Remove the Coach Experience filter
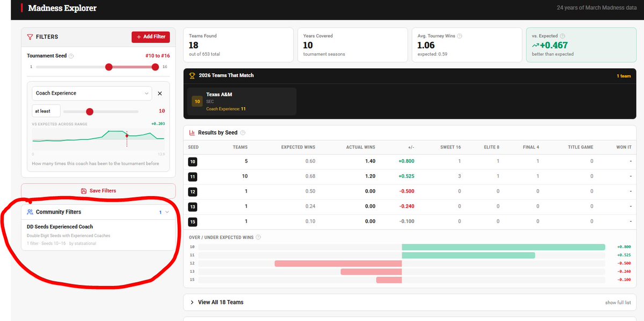 [160, 94]
